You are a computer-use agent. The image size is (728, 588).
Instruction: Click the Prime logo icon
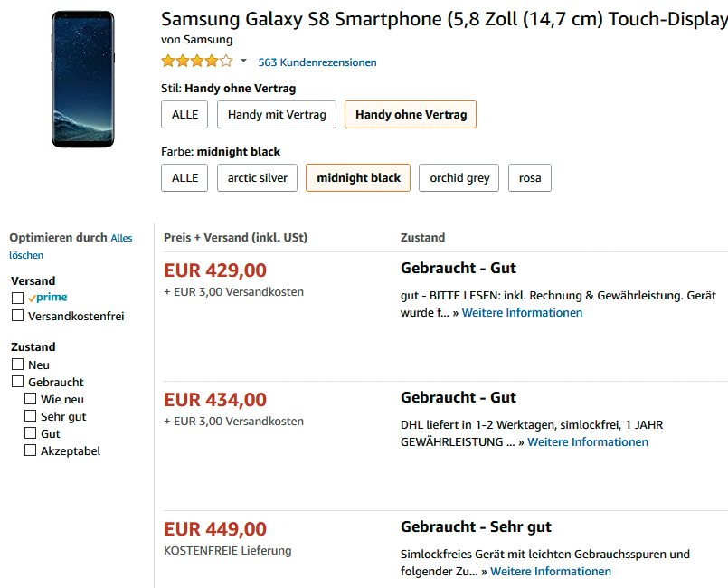48,298
